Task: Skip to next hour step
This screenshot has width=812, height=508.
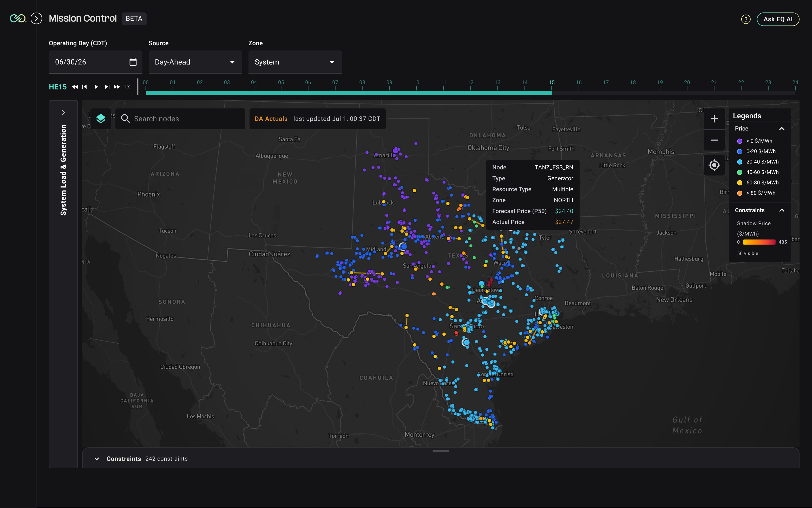Action: [x=107, y=87]
